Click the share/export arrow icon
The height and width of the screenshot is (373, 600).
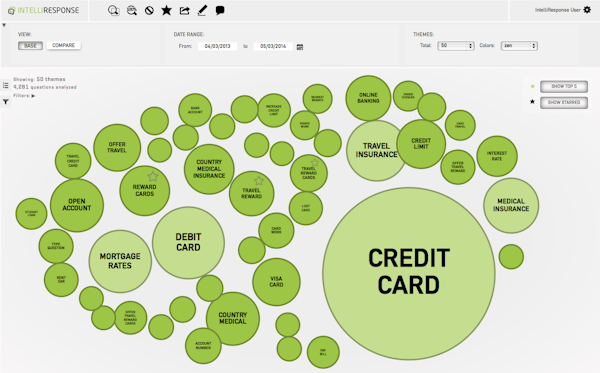click(184, 10)
